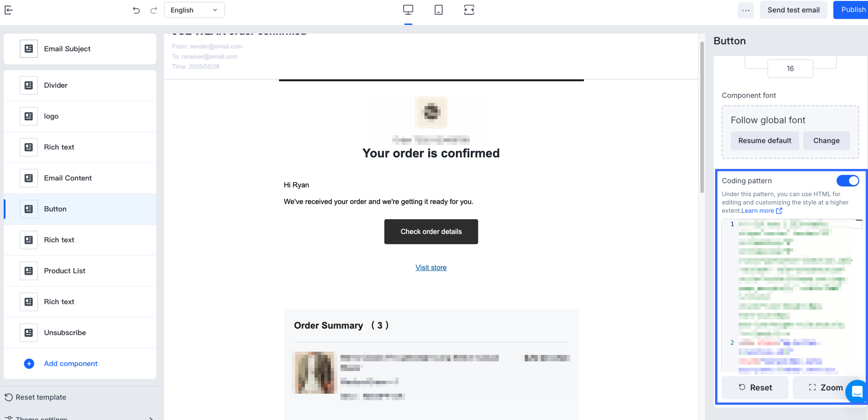Disable the Coding pattern toggle
Image resolution: width=868 pixels, height=420 pixels.
848,180
